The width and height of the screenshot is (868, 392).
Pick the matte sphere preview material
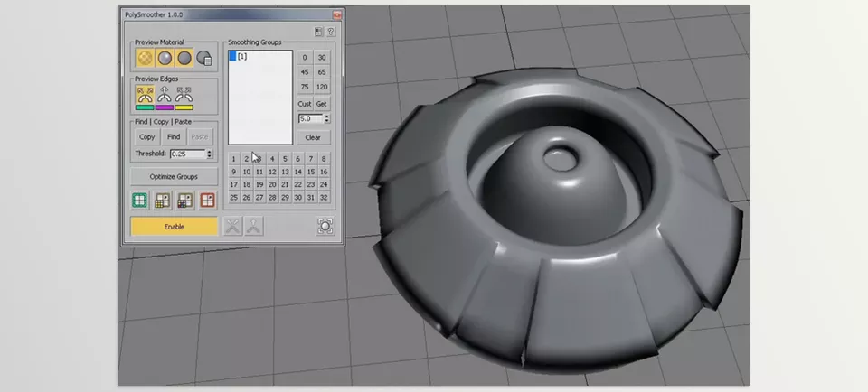point(184,59)
